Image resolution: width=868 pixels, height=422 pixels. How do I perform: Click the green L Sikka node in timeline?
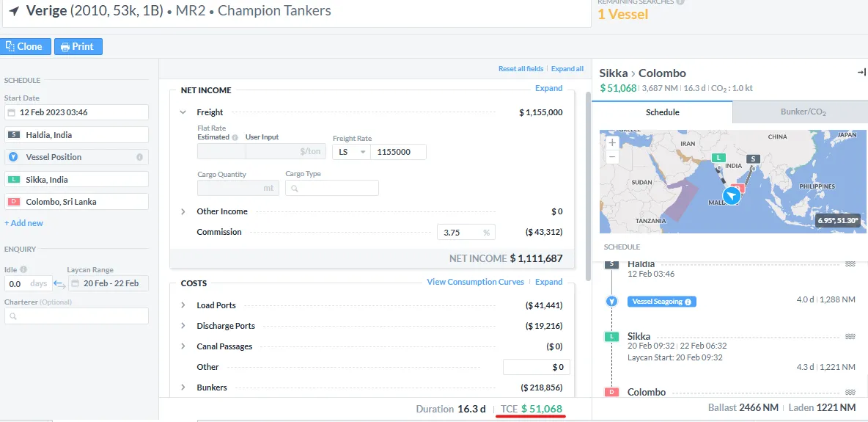coord(611,336)
